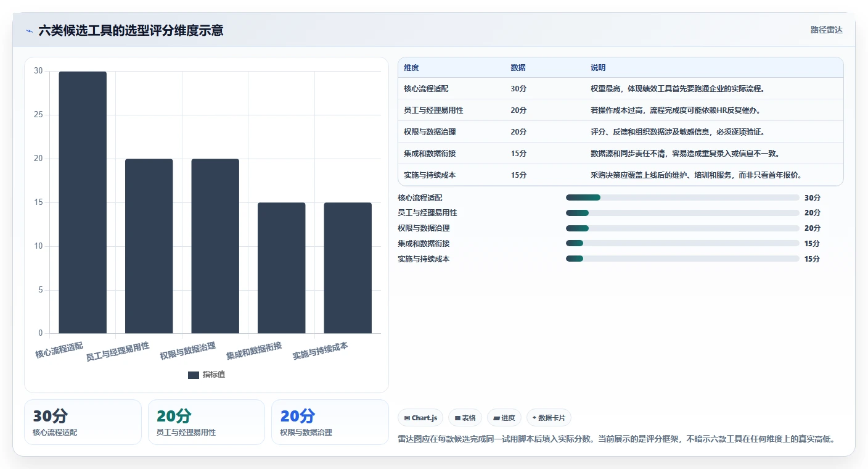Click the 核心流程适配 x-axis label

[x=59, y=350]
